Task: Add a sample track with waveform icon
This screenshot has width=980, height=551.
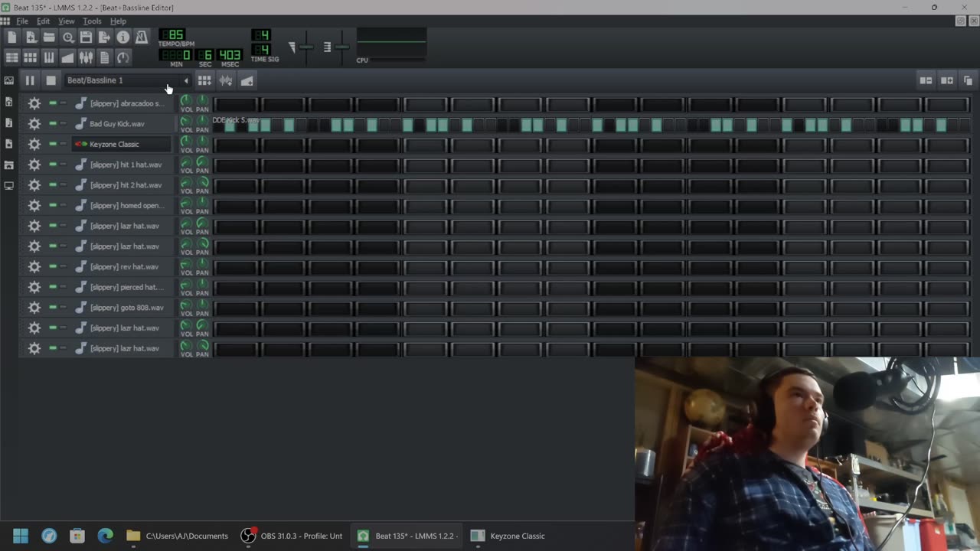Action: [226, 80]
